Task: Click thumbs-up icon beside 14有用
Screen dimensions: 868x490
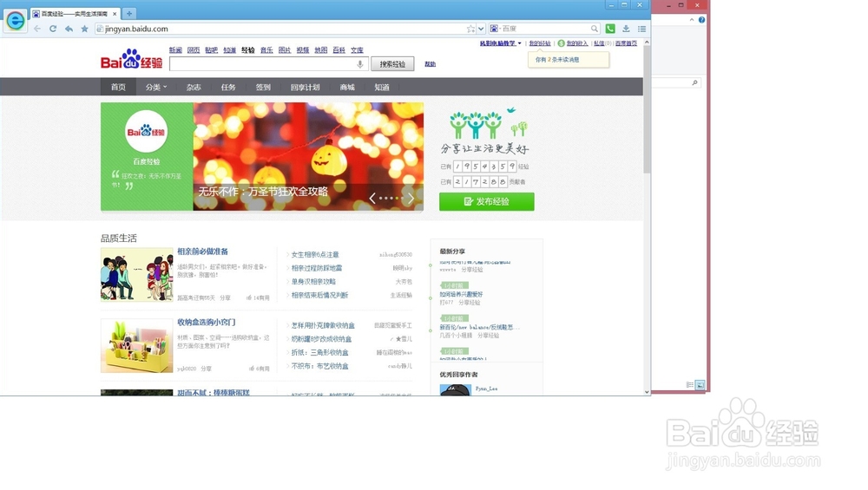Action: coord(249,297)
